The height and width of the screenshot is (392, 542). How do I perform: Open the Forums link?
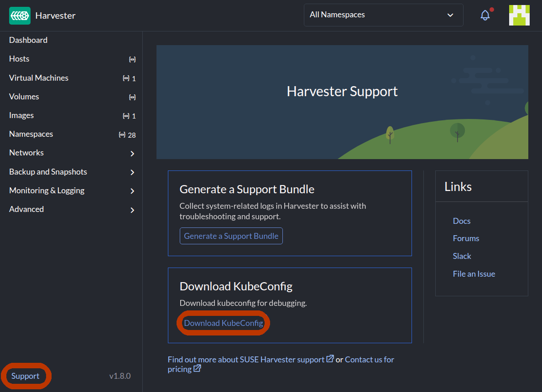(466, 238)
